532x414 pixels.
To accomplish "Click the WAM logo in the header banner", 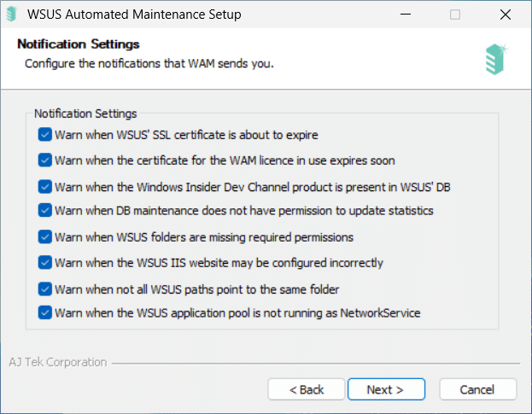I will click(x=496, y=59).
